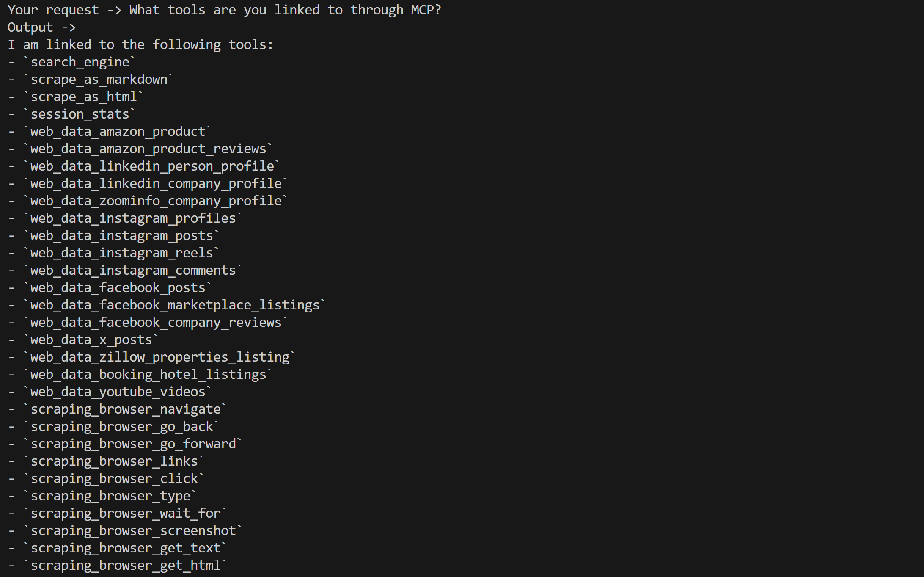Select the scrape_as_markdown tool name
924x577 pixels.
[99, 80]
